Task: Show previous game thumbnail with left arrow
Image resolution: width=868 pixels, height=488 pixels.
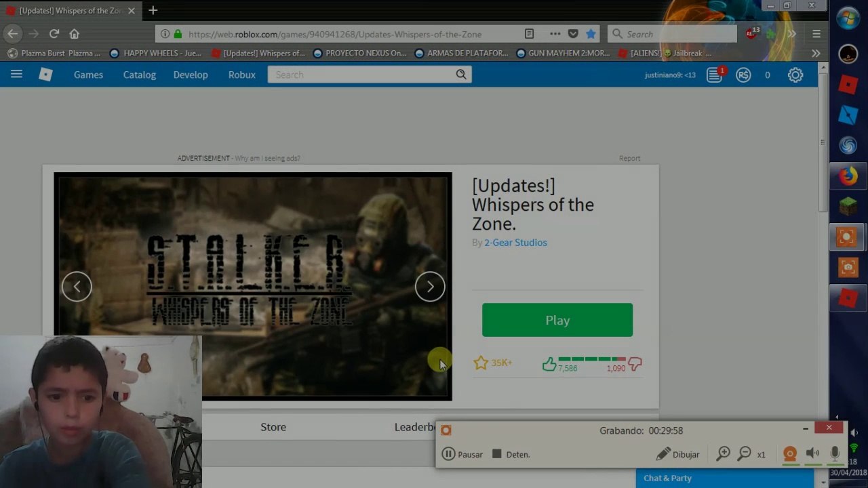Action: tap(77, 287)
